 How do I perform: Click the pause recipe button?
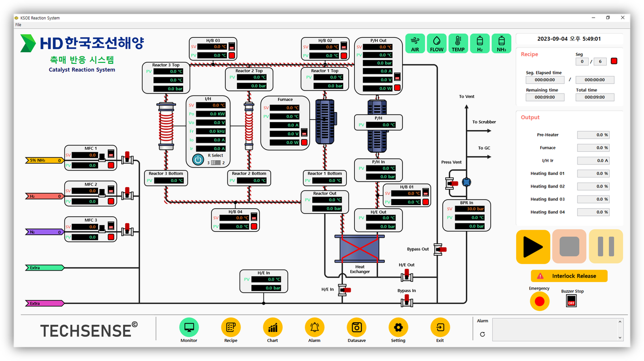606,247
